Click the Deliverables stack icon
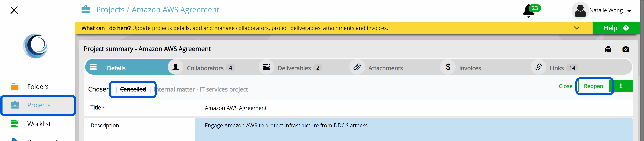Screen dimensions: 644x141 click(266, 67)
